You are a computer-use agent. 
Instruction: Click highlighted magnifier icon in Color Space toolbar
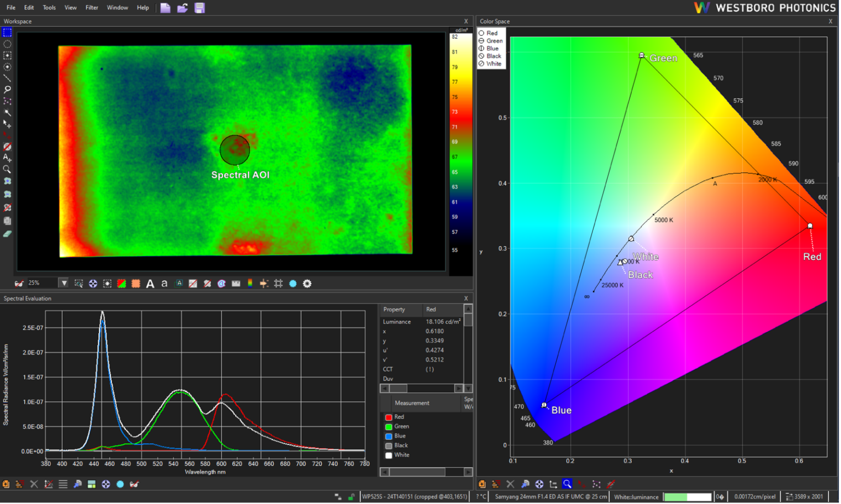click(567, 484)
